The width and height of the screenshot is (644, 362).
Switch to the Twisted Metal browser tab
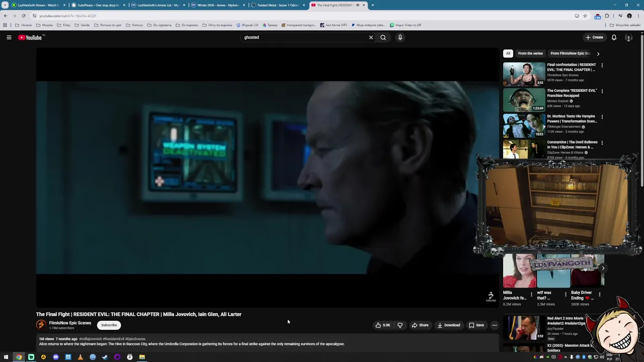click(278, 5)
